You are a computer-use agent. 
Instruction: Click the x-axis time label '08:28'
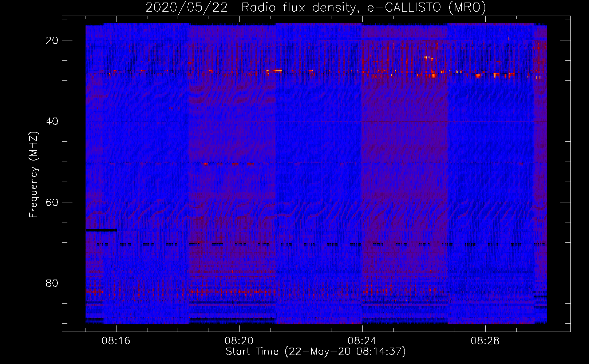click(x=485, y=341)
